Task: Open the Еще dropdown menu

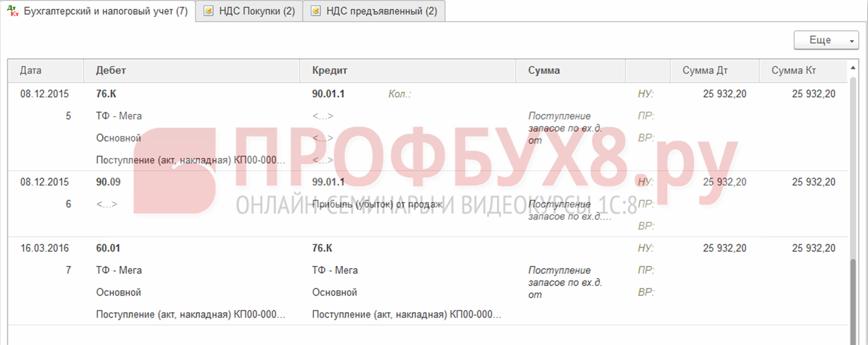Action: pyautogui.click(x=826, y=40)
